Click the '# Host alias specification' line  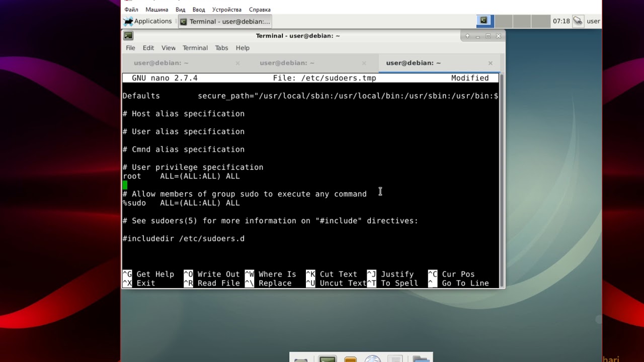point(184,114)
